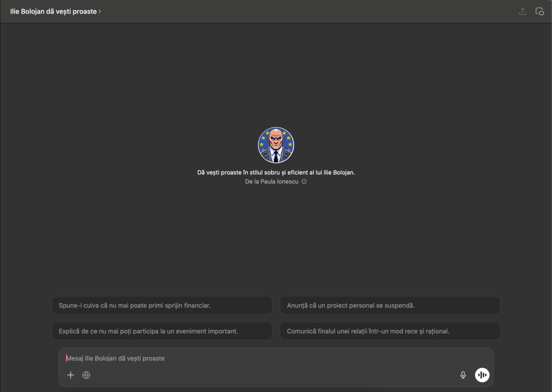Image resolution: width=552 pixels, height=392 pixels.
Task: Click the plus attachment icon in composer
Action: tap(71, 375)
